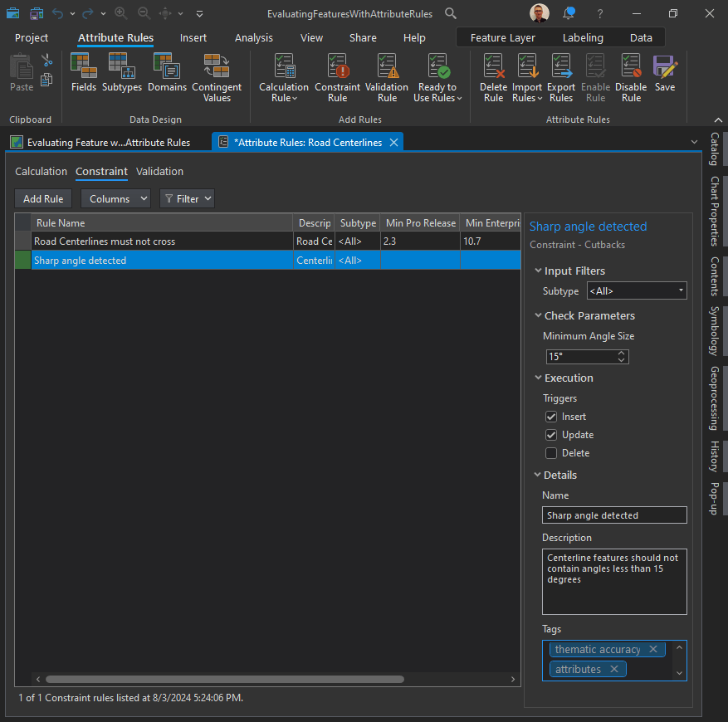Remove the thematic accuracy tag
The image size is (728, 722).
(x=653, y=650)
